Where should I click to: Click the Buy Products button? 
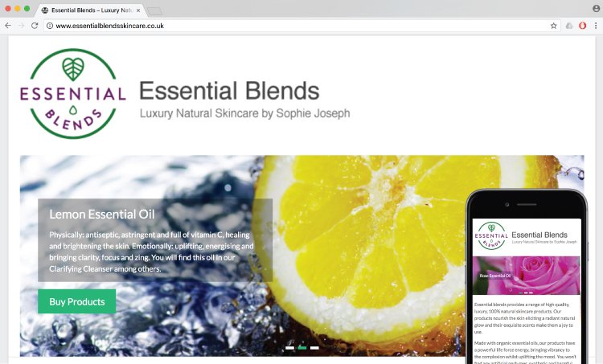77,301
